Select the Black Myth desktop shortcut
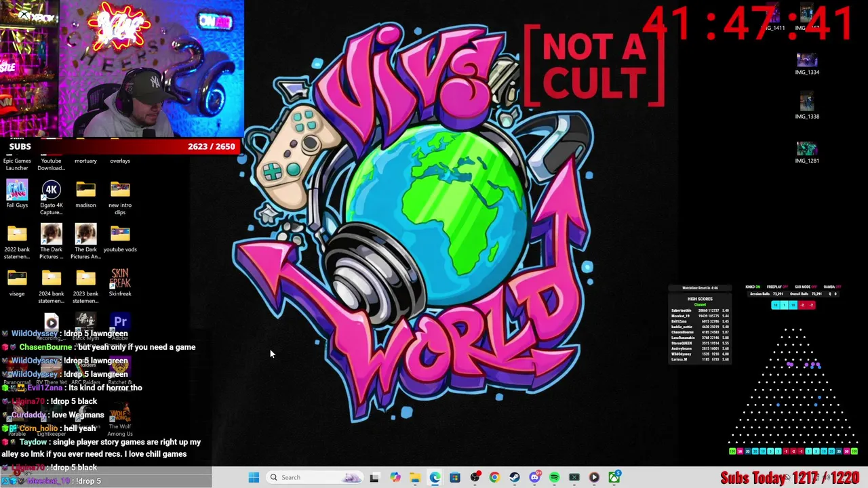The height and width of the screenshot is (488, 868). click(x=85, y=321)
